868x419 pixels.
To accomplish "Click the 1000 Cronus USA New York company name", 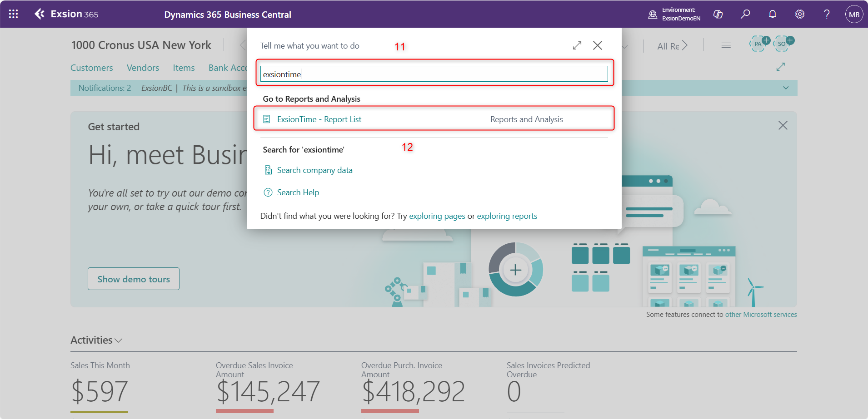I will (141, 45).
